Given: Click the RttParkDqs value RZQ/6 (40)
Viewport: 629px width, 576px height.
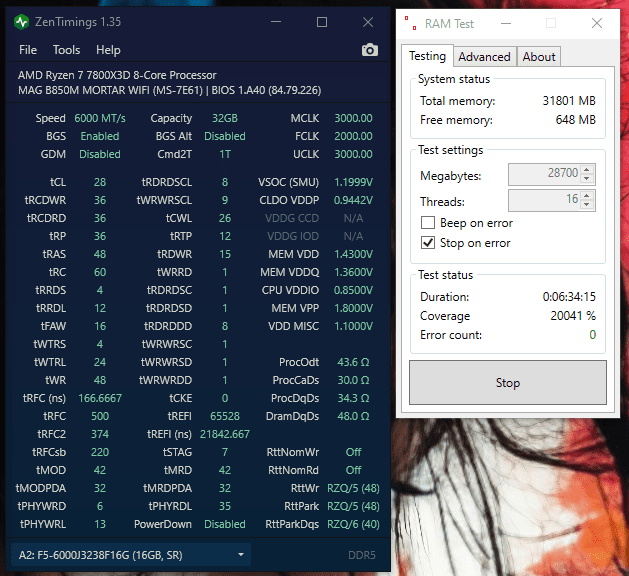Looking at the screenshot, I should [353, 524].
